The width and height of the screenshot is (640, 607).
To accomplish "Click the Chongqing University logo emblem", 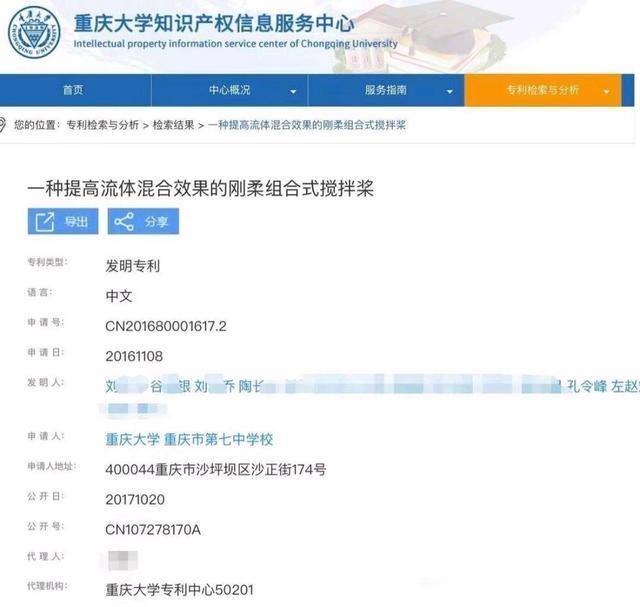I will (x=34, y=33).
